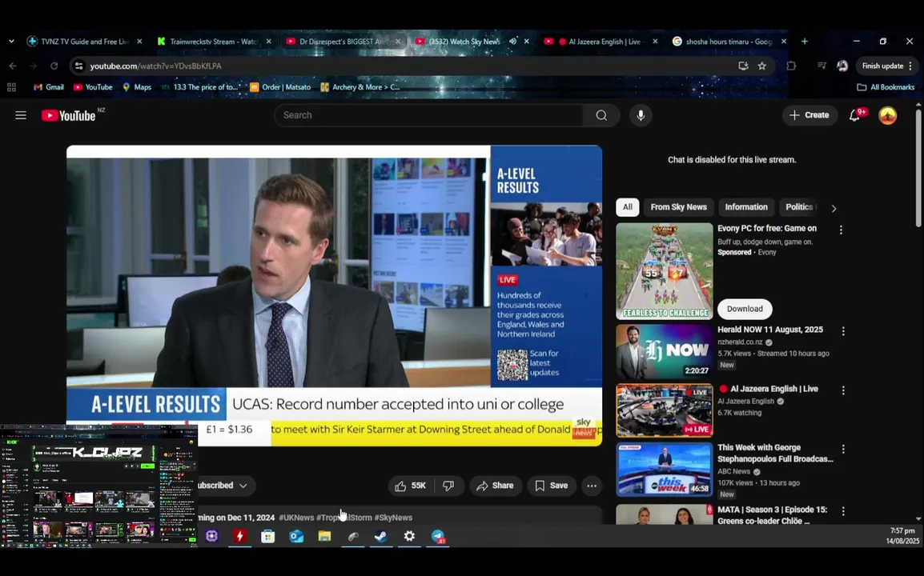
Task: Select the All filter chip
Action: [628, 207]
